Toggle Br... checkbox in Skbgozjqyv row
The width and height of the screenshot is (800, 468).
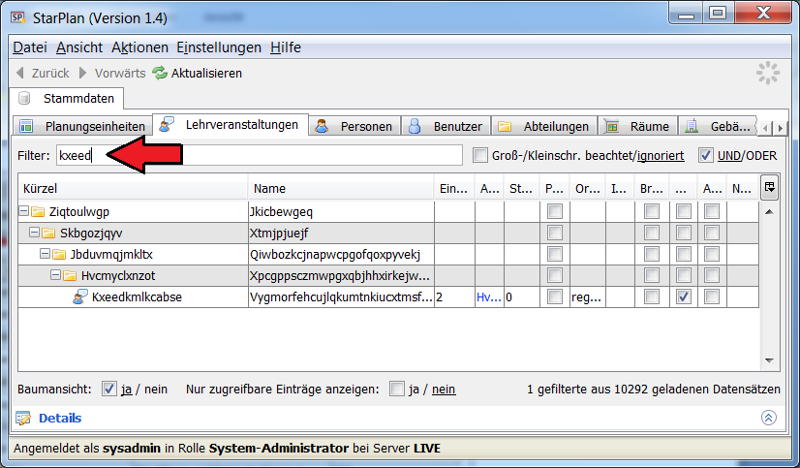[x=652, y=233]
